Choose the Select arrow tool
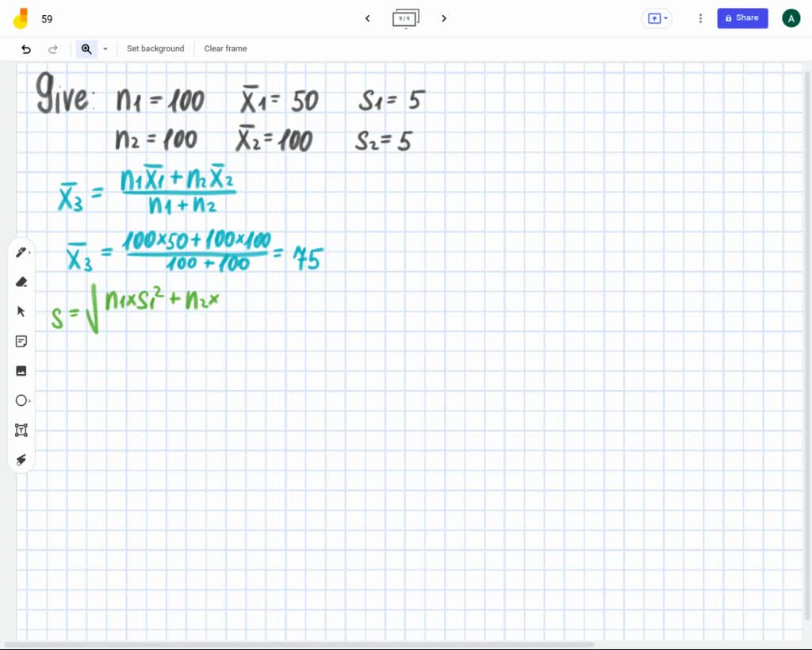 coord(21,311)
